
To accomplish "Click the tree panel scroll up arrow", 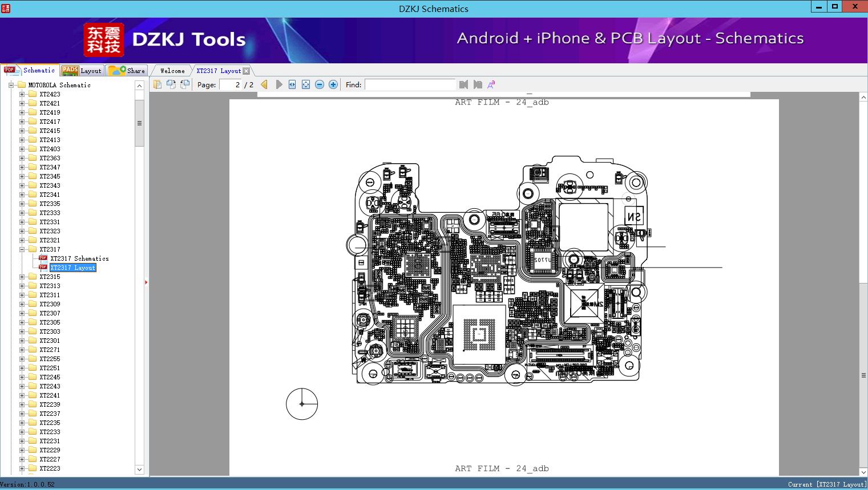I will 139,86.
